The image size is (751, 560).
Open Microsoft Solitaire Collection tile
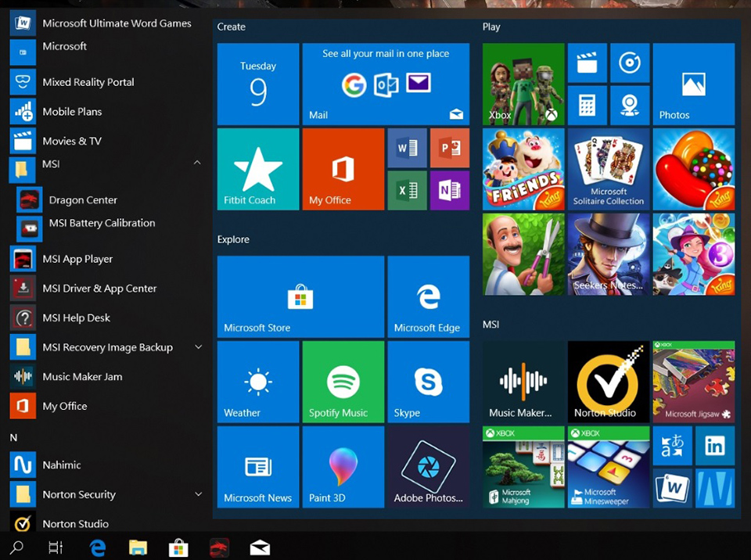(609, 169)
